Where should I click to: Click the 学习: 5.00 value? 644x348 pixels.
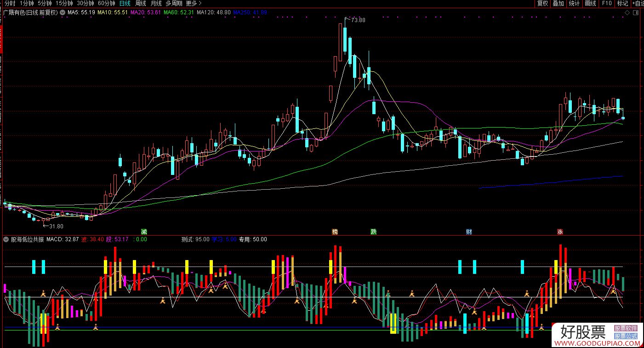(x=224, y=239)
